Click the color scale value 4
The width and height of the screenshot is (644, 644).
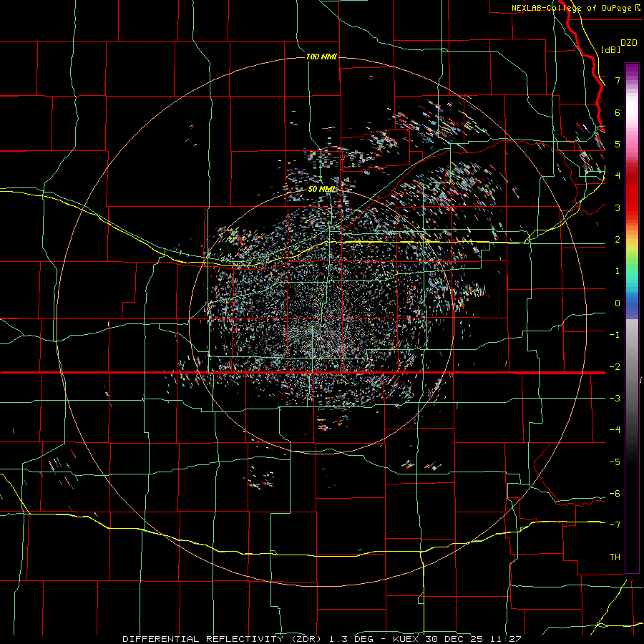tap(618, 176)
